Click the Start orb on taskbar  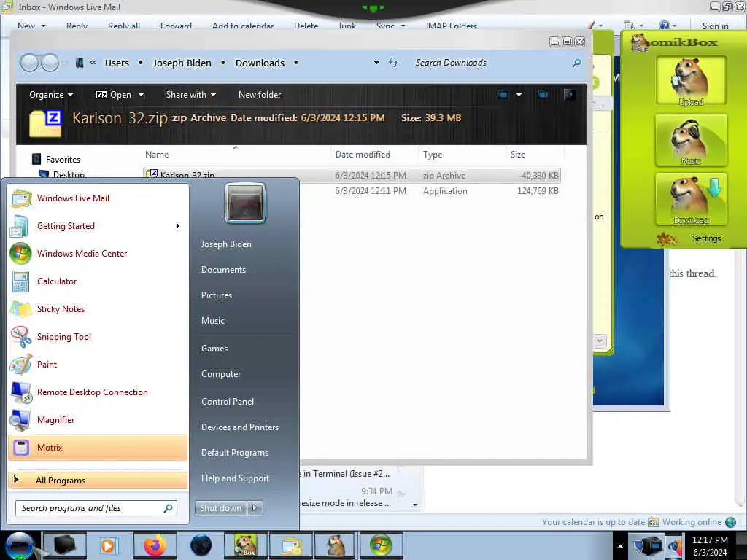[x=19, y=545]
